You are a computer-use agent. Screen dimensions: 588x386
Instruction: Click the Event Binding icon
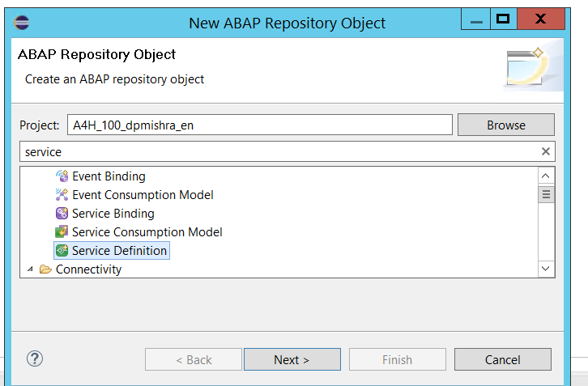62,176
